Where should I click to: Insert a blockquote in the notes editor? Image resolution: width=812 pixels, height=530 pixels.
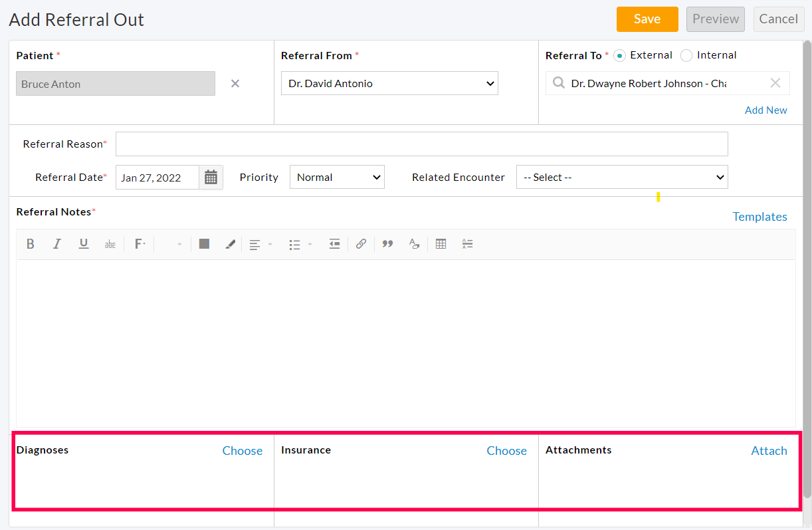[x=387, y=243]
